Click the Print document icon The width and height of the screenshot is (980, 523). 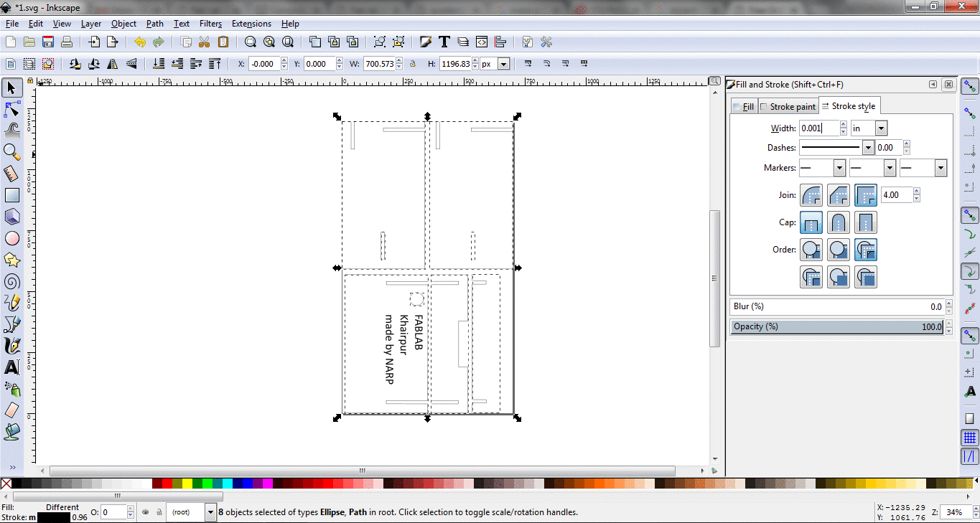click(67, 42)
